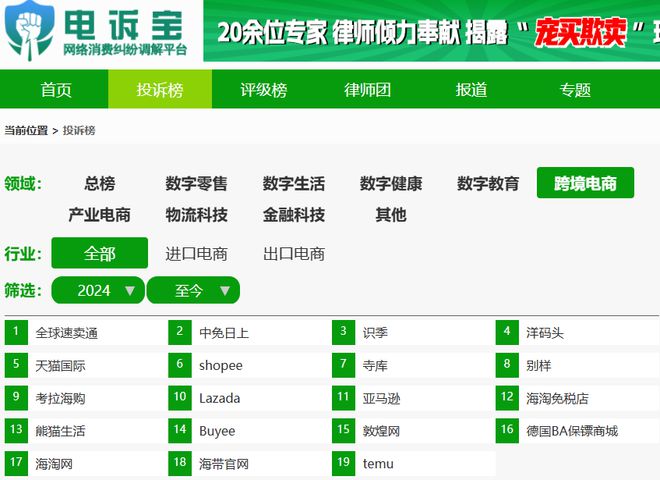Viewport: 660px width, 480px height.
Task: Pick the 数字教育 domain filter
Action: 488,184
